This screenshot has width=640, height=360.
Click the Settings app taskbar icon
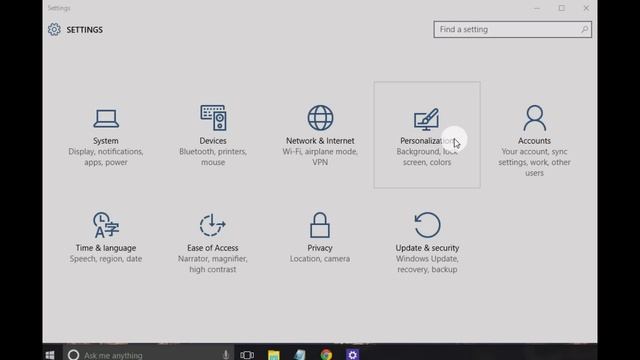[353, 355]
